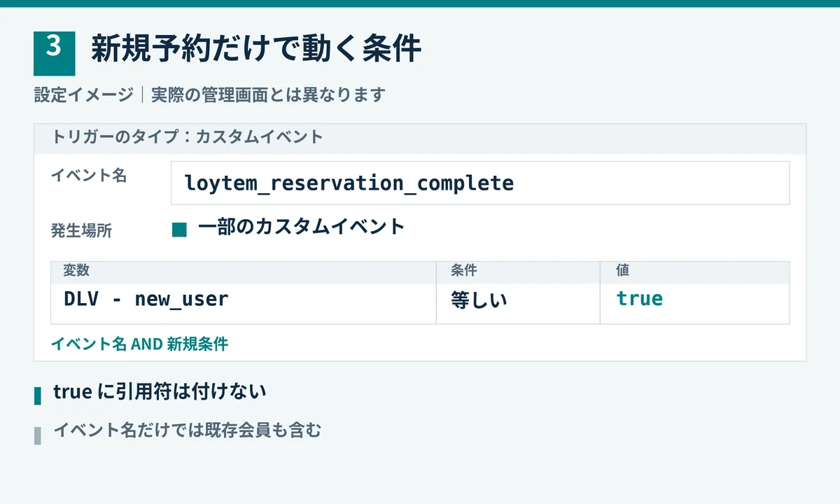Click the subtitle 設定イメージ｜実際の管理画面とは異なります
The image size is (840, 504).
pos(210,94)
